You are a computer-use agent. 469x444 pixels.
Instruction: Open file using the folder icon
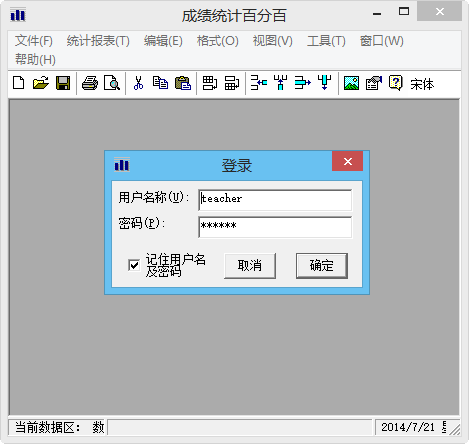(x=41, y=83)
